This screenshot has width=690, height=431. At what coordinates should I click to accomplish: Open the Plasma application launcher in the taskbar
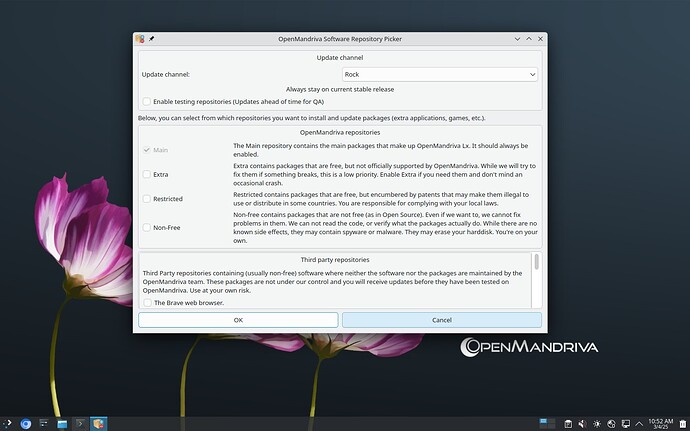pos(7,424)
